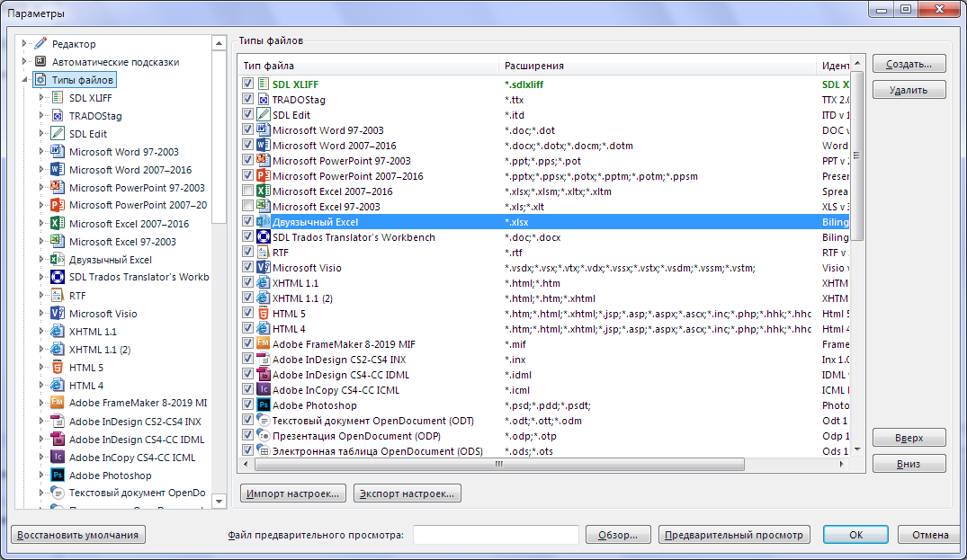Collapse the Типы файлов tree node
Screen dimensions: 967x560
[24, 80]
